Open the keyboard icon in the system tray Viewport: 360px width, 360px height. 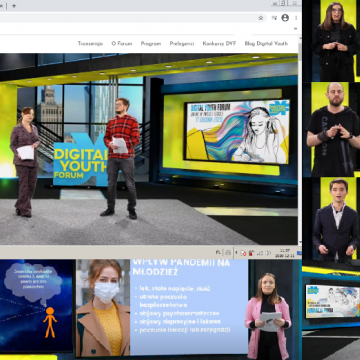(x=228, y=253)
